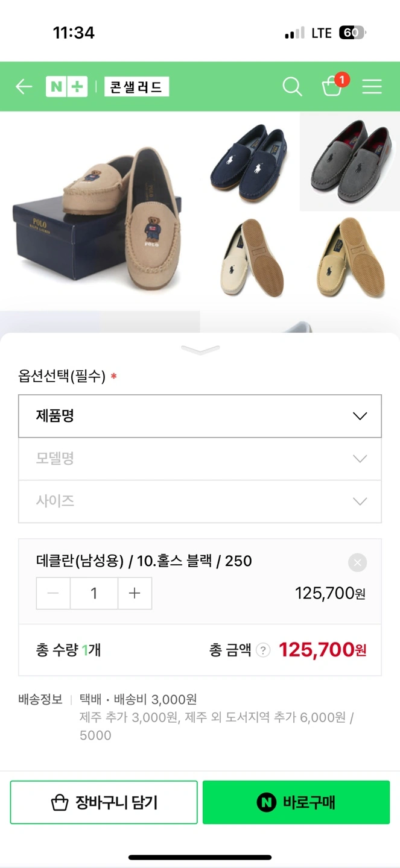
Task: Tap the total price help icon
Action: coord(263,650)
